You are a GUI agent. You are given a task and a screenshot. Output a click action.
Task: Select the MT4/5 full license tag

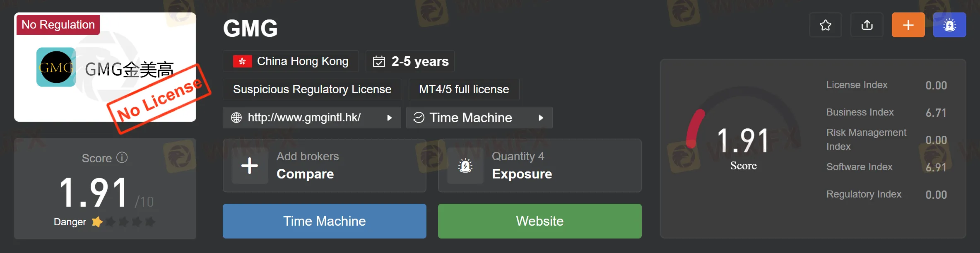coord(464,89)
